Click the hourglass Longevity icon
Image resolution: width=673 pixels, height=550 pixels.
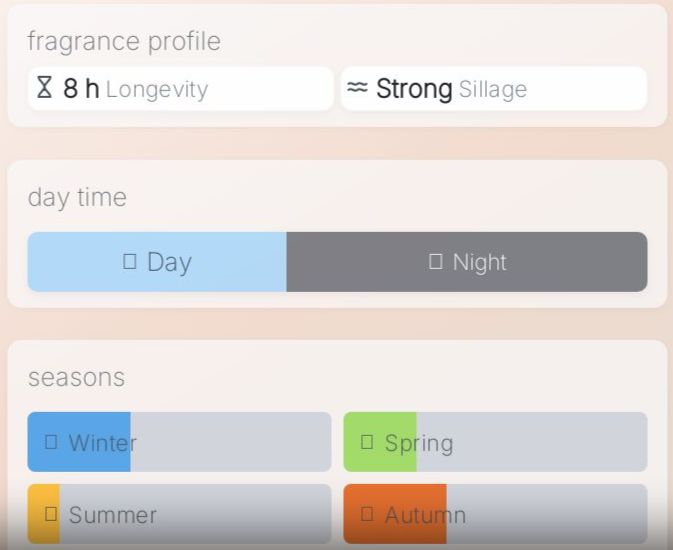[x=44, y=88]
